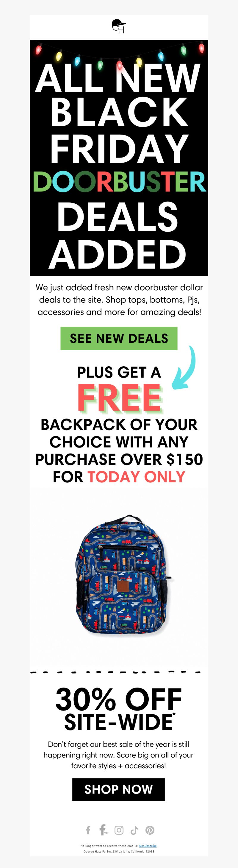
Task: Click the Unsubscribe link
Action: point(148,846)
